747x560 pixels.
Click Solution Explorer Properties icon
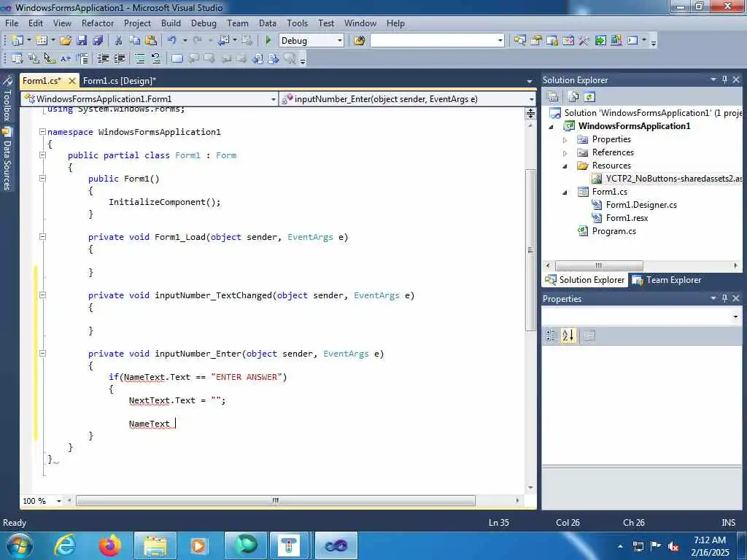point(553,97)
